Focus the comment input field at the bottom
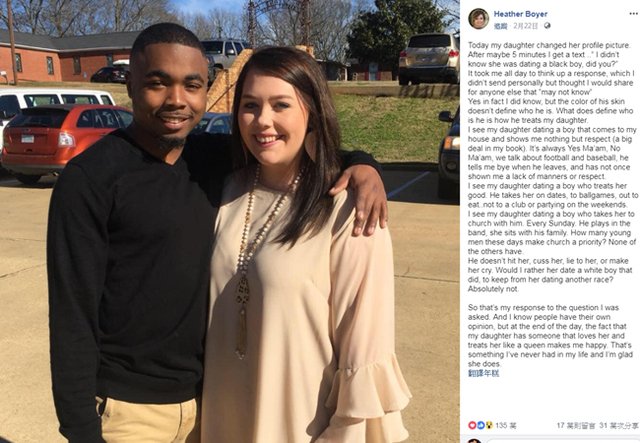This screenshot has width=640, height=443. (562, 441)
